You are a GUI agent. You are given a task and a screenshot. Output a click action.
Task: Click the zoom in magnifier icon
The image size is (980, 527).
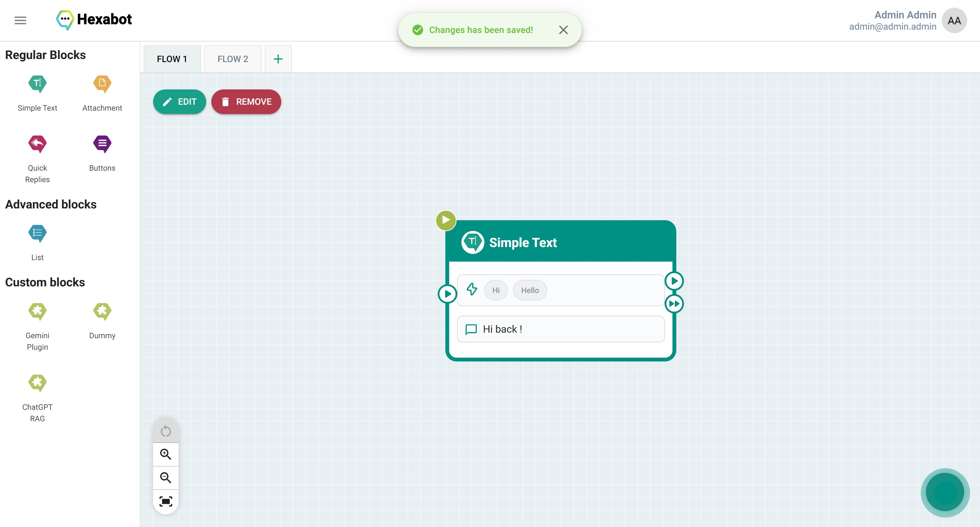pos(165,454)
